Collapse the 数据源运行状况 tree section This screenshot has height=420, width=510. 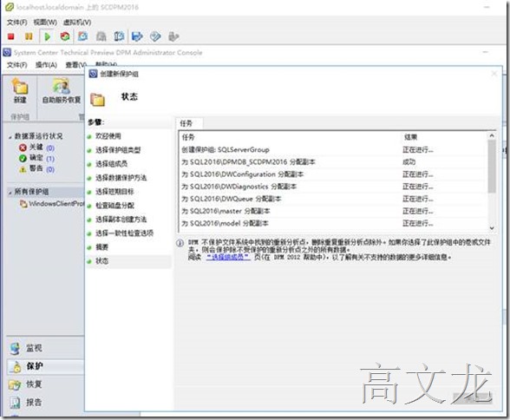coord(10,137)
